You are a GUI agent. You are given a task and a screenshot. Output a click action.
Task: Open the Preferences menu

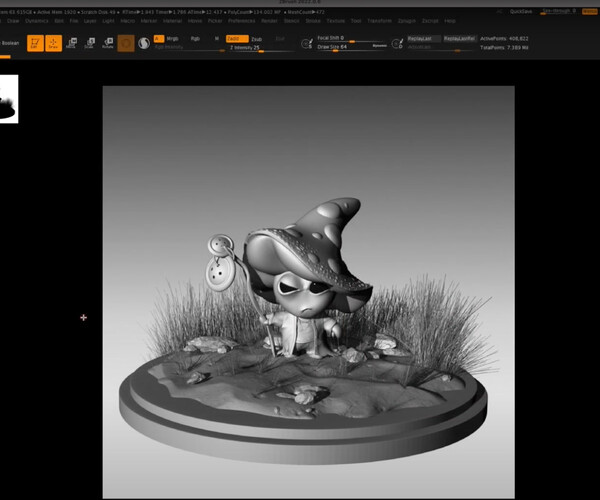tap(241, 21)
